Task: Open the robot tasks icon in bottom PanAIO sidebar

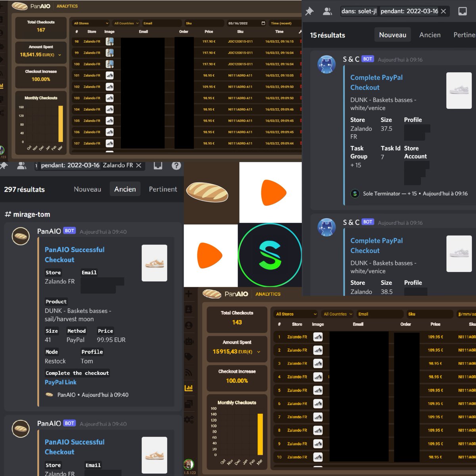Action: click(x=189, y=341)
